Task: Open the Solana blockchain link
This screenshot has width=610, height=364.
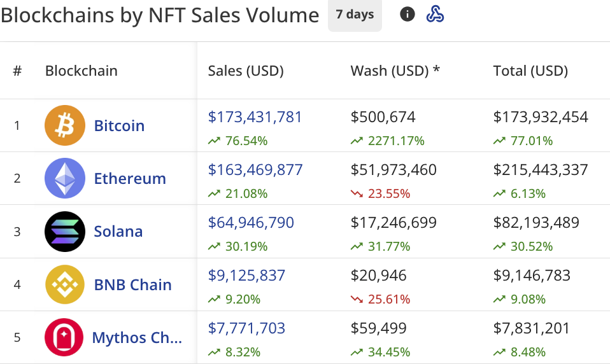Action: (118, 232)
